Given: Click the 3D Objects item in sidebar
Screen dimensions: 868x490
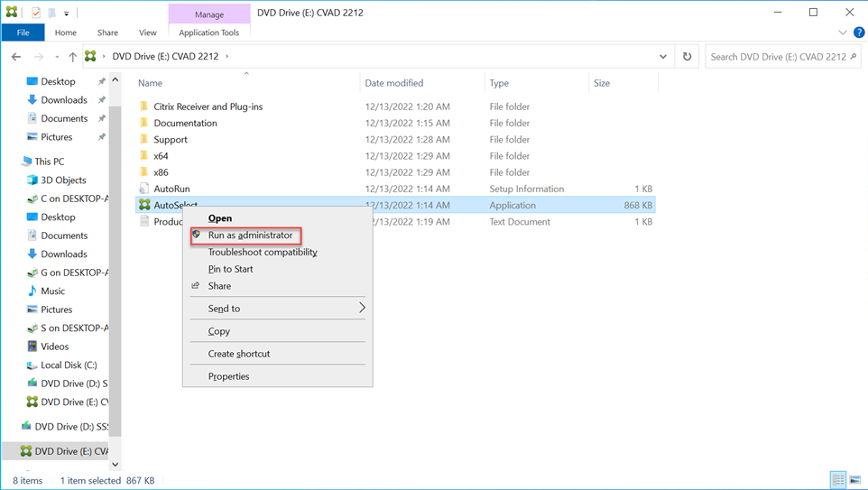Looking at the screenshot, I should click(63, 180).
